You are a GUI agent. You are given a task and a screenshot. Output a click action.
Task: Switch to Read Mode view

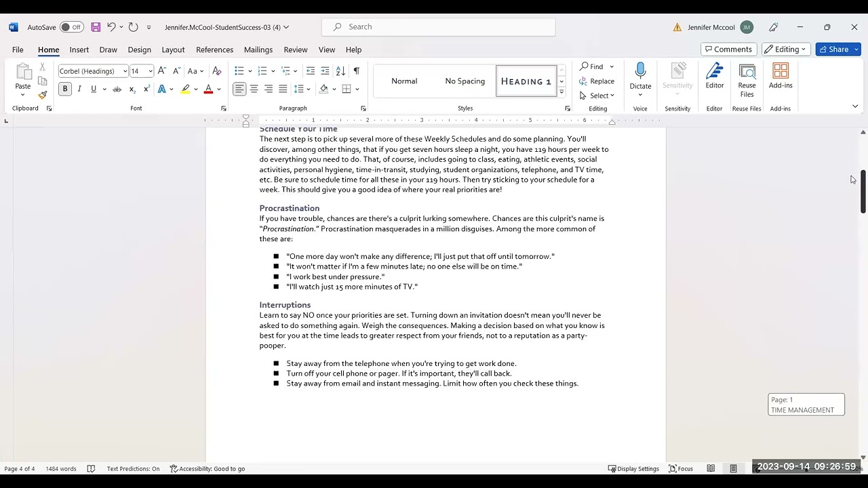[711, 468]
